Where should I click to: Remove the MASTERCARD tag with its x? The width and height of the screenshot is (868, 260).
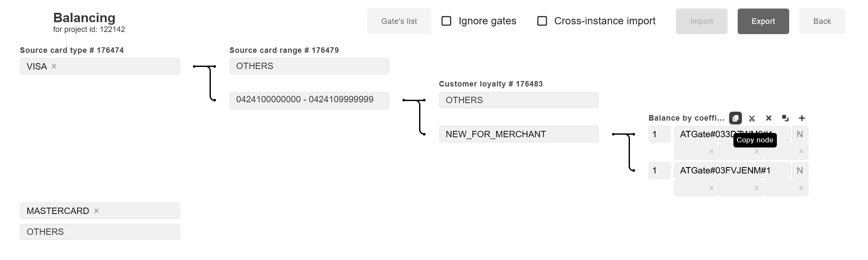click(x=97, y=211)
